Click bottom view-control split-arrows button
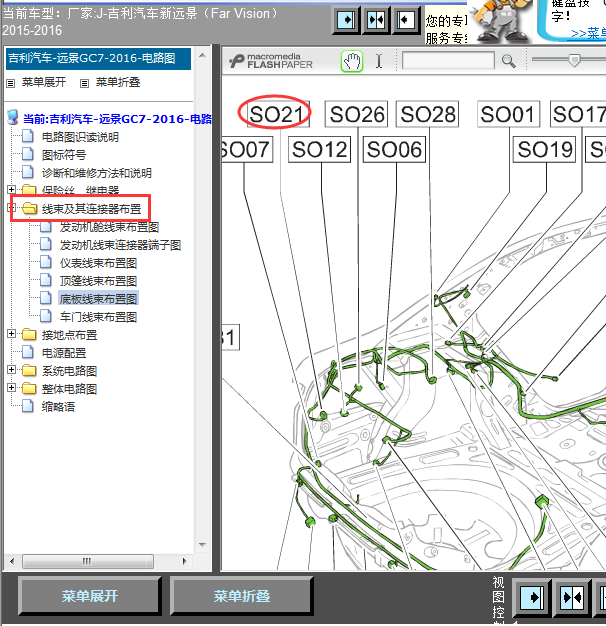This screenshot has height=626, width=606. pos(572,598)
